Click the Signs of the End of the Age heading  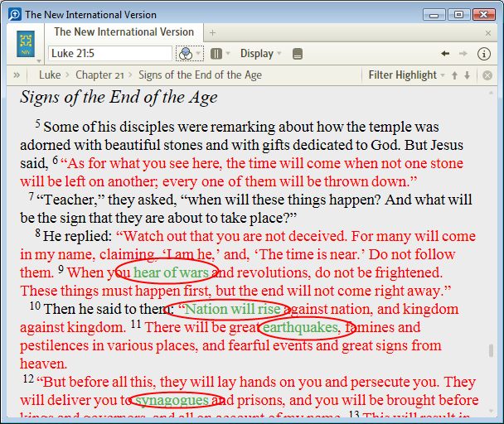(x=119, y=97)
